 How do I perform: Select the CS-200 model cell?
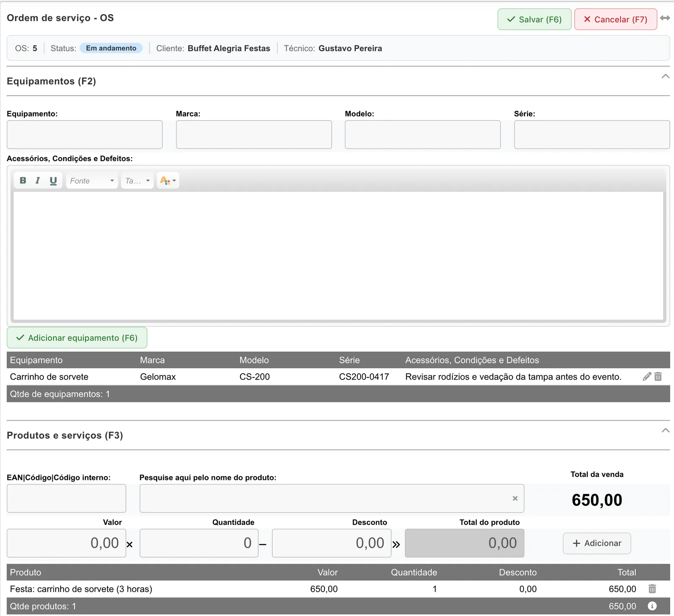[x=254, y=377]
